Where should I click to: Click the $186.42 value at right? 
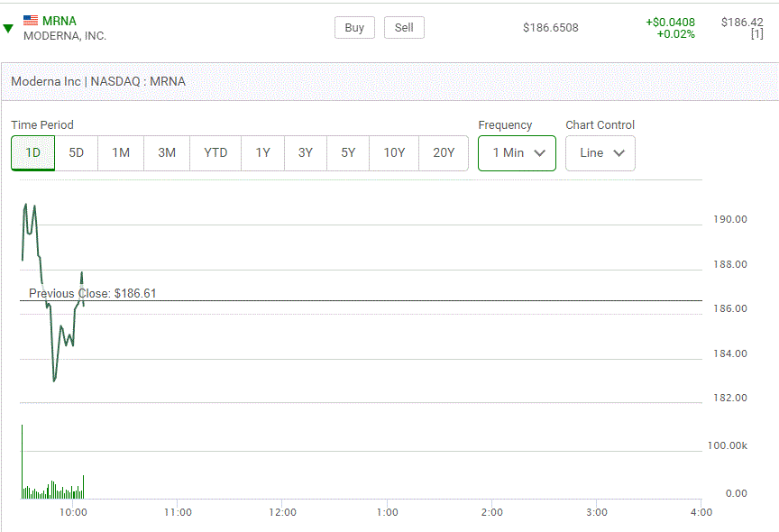point(742,23)
